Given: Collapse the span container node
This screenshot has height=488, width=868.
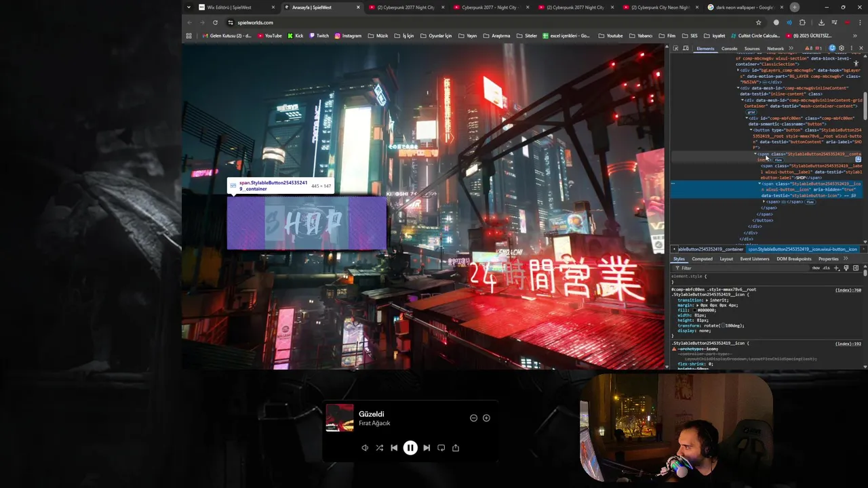Looking at the screenshot, I should pos(755,154).
